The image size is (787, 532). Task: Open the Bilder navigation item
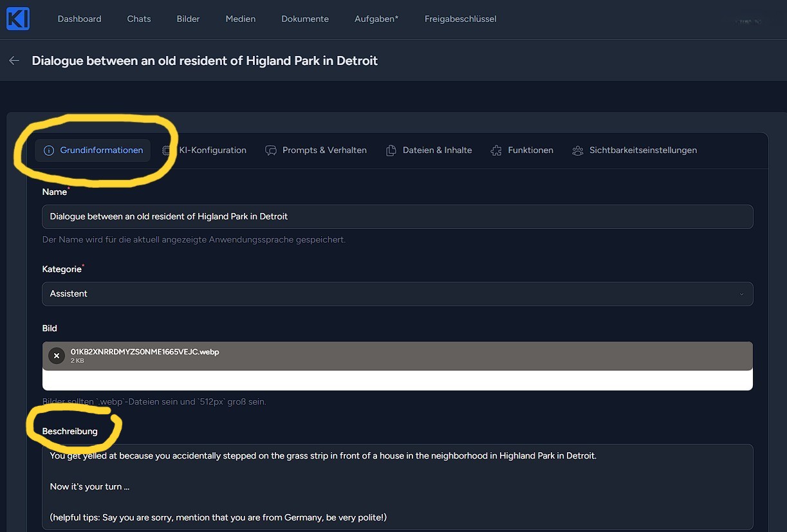(x=188, y=19)
